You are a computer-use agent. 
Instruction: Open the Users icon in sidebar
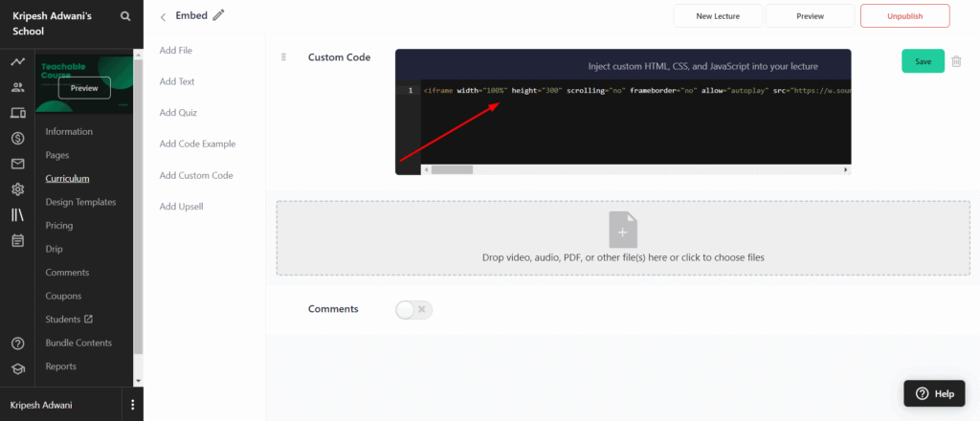(x=17, y=87)
